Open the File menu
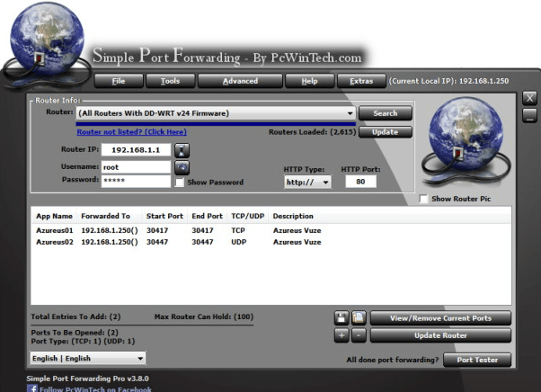 click(x=119, y=81)
